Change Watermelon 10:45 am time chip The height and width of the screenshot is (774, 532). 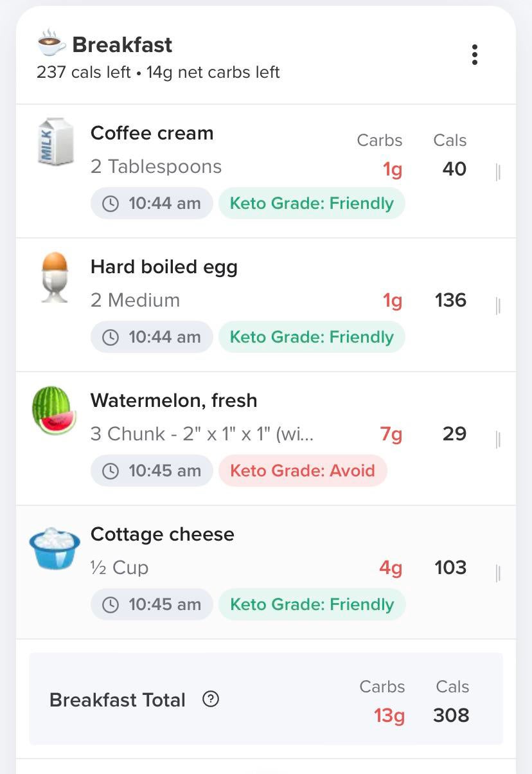tap(152, 471)
